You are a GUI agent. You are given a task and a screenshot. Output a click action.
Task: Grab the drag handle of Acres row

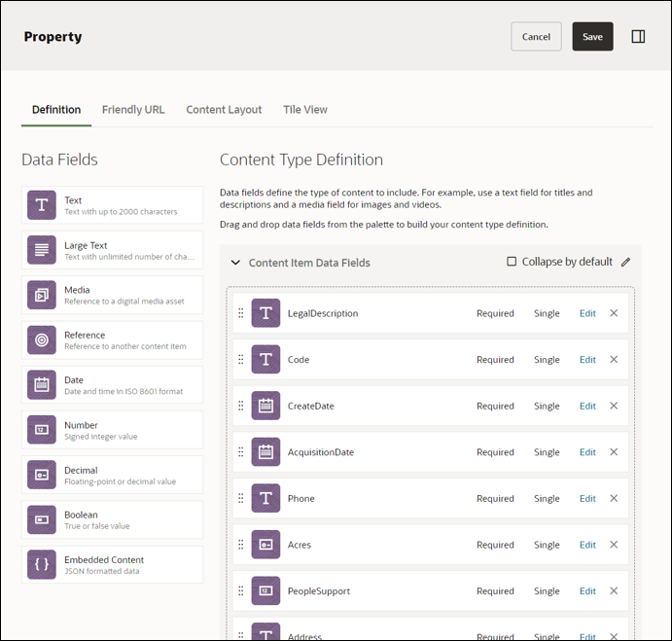241,545
